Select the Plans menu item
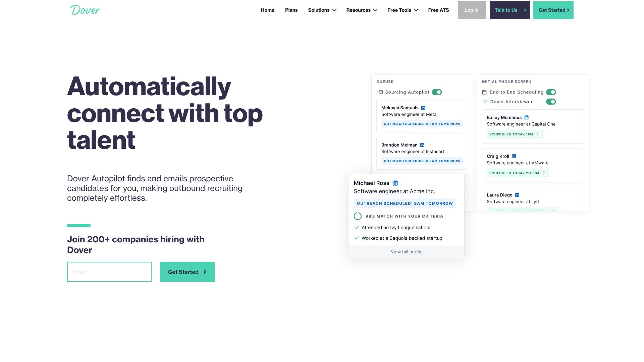644x362 pixels. [x=291, y=10]
